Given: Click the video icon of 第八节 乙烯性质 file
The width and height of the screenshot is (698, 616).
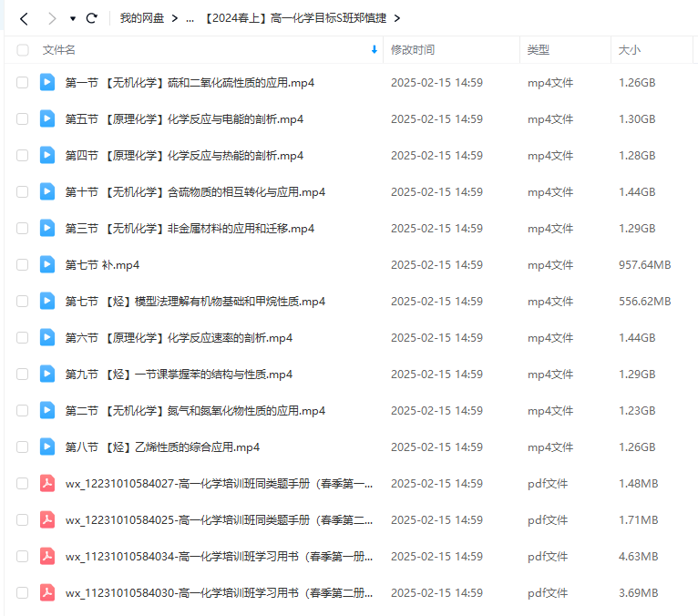Looking at the screenshot, I should pyautogui.click(x=47, y=447).
